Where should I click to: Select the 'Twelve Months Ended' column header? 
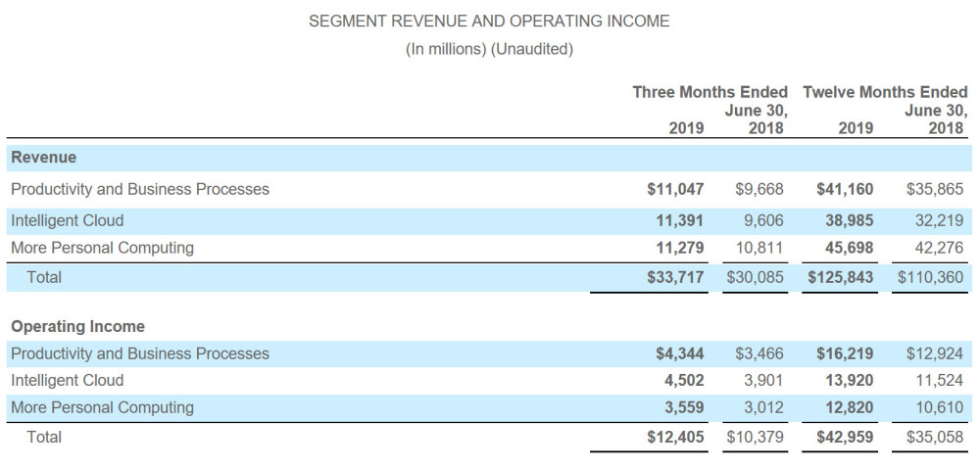pos(884,92)
